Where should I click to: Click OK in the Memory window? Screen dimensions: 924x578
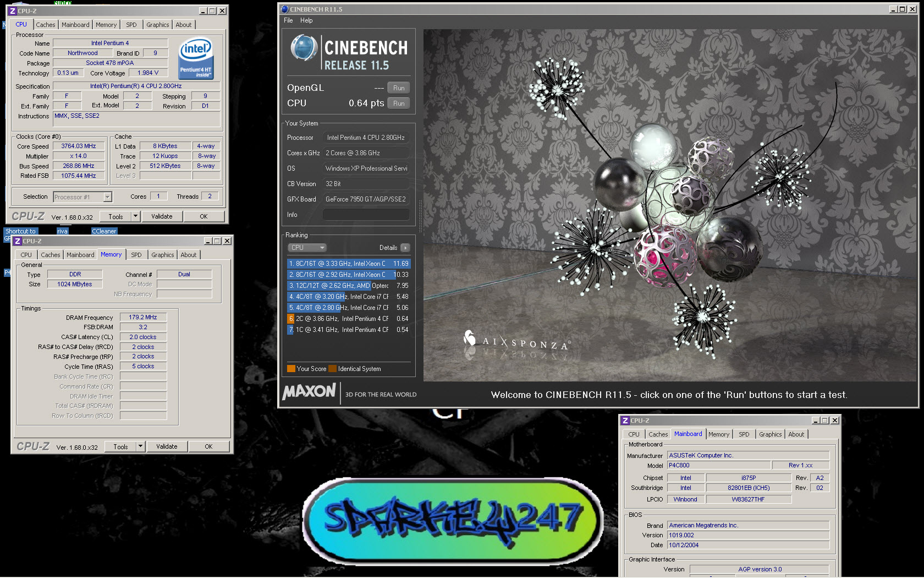click(208, 446)
